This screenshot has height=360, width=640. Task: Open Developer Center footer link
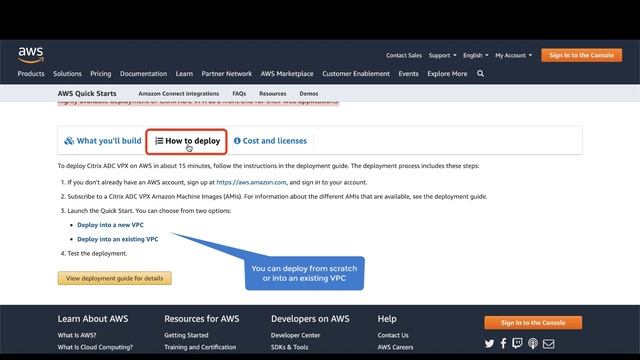point(296,335)
